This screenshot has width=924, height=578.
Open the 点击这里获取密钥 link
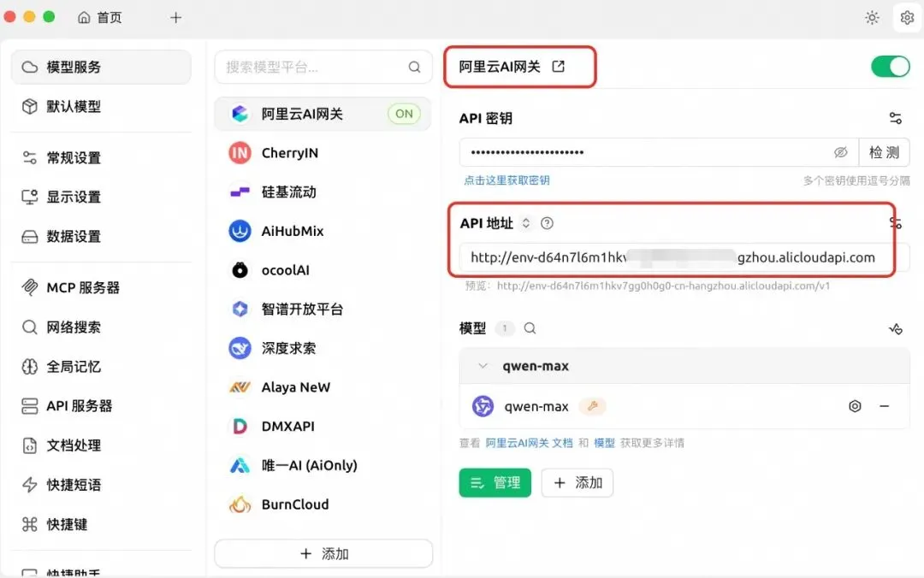pyautogui.click(x=506, y=180)
